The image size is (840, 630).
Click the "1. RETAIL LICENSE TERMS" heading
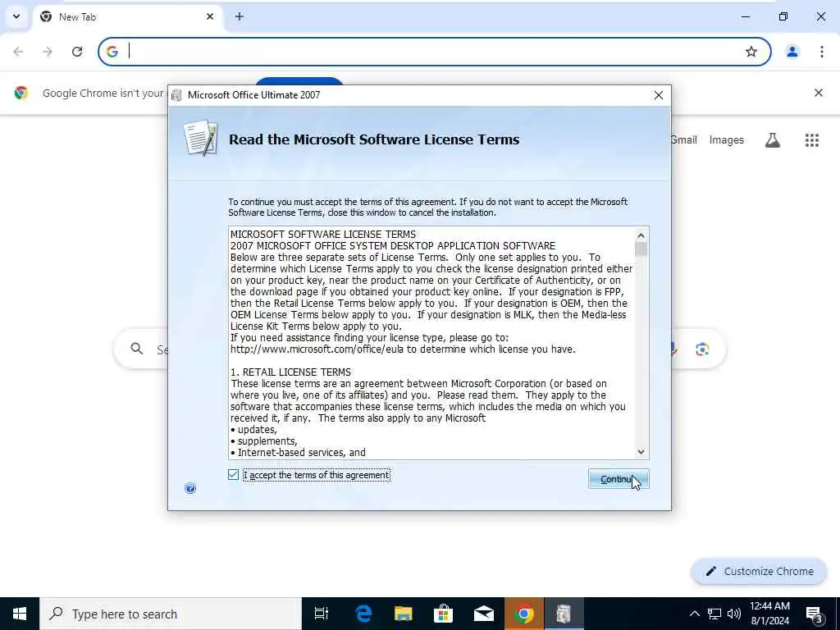coord(291,372)
